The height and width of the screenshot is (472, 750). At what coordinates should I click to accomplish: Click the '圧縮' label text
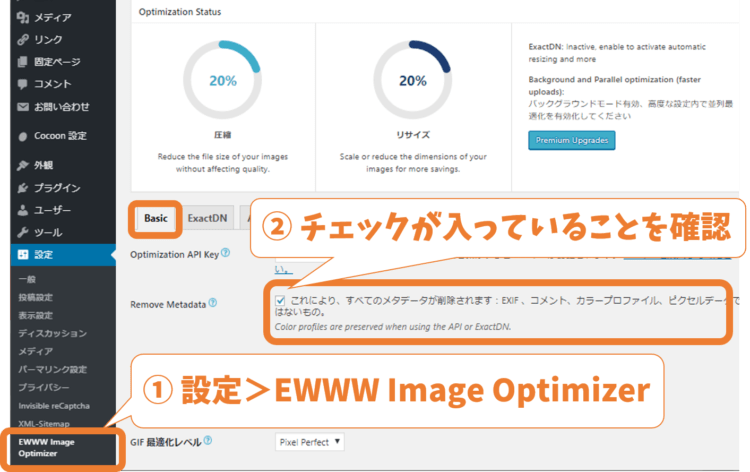coord(222,135)
